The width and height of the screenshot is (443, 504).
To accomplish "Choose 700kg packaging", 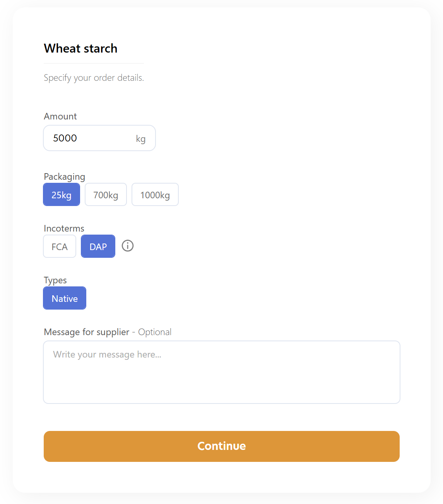I will pos(106,195).
